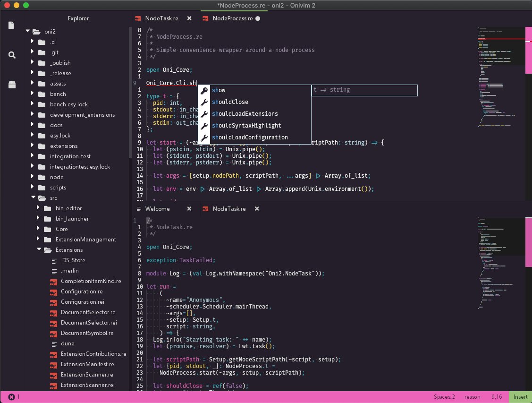Click the folder icon of oni2 root

tap(36, 32)
